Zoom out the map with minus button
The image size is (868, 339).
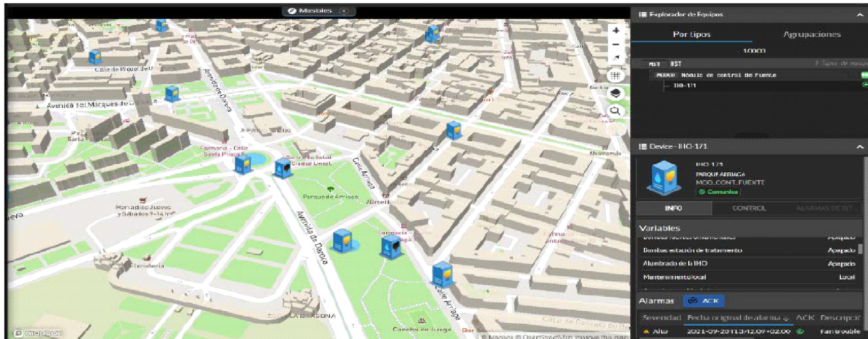(616, 45)
